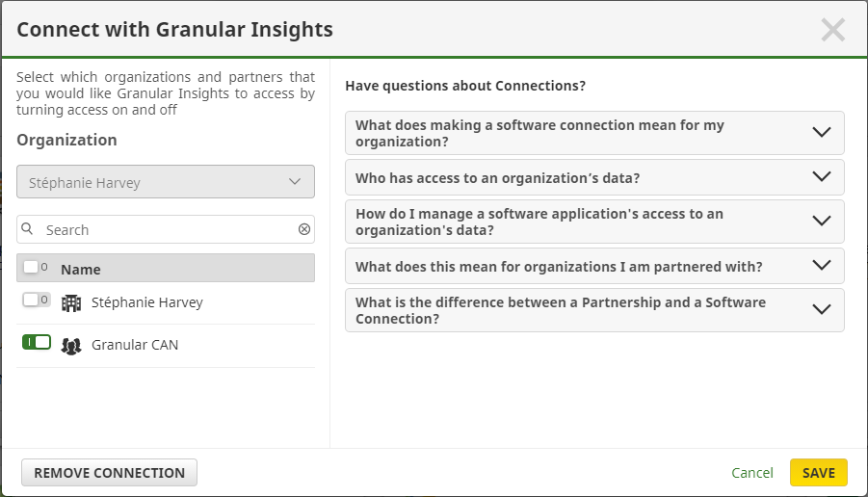Click the Name column header
This screenshot has height=497, width=868.
coord(81,270)
